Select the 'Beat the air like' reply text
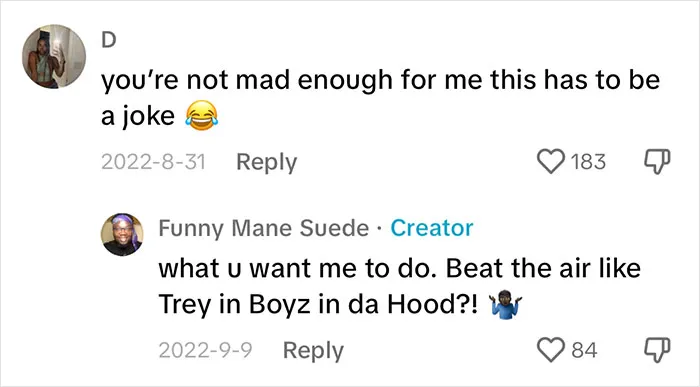700x387 pixels. (543, 268)
